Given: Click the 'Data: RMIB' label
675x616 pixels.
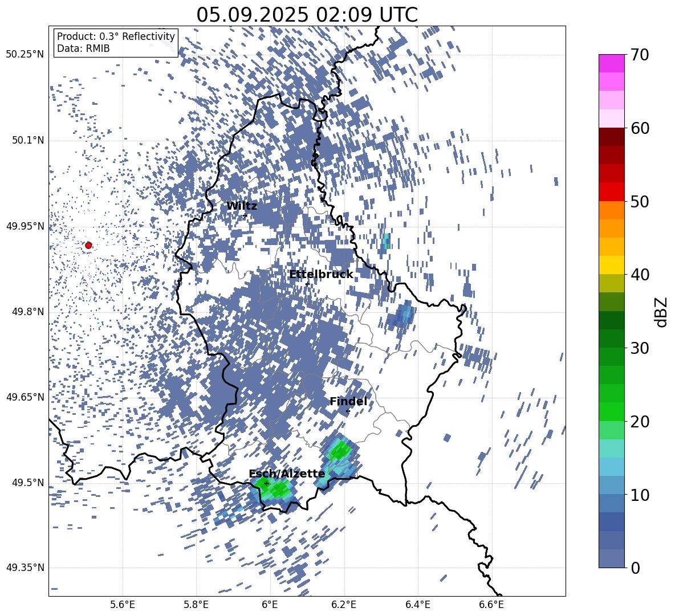Looking at the screenshot, I should 83,48.
